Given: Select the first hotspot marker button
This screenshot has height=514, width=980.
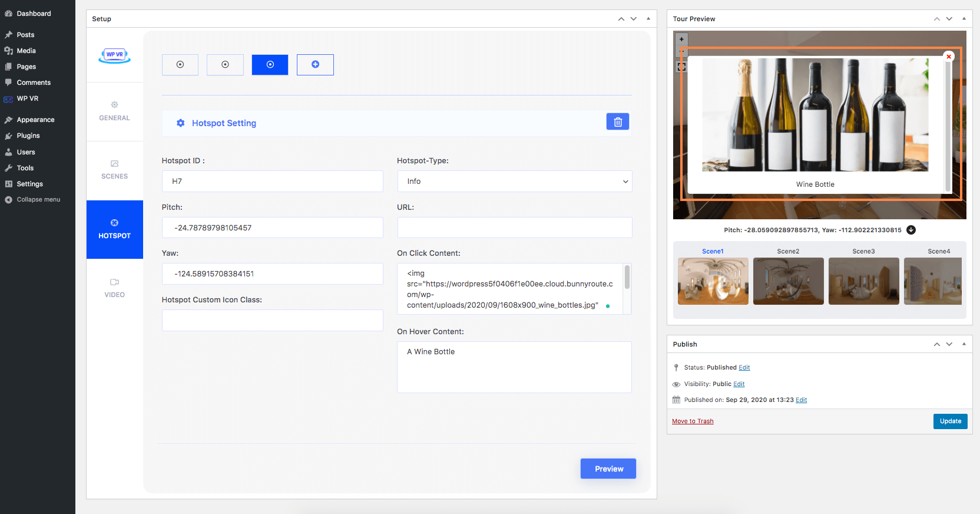Looking at the screenshot, I should 180,65.
